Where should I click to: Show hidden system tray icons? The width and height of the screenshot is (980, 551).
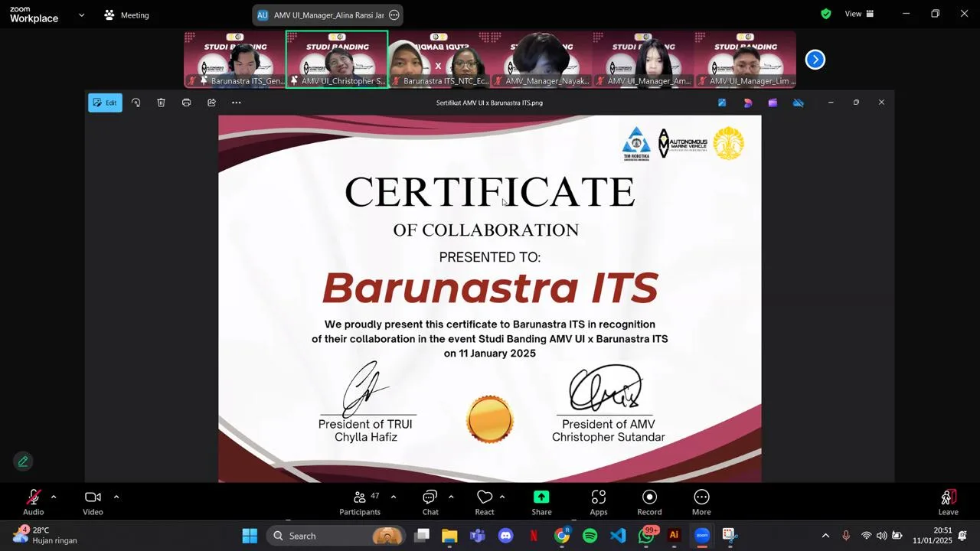coord(825,536)
